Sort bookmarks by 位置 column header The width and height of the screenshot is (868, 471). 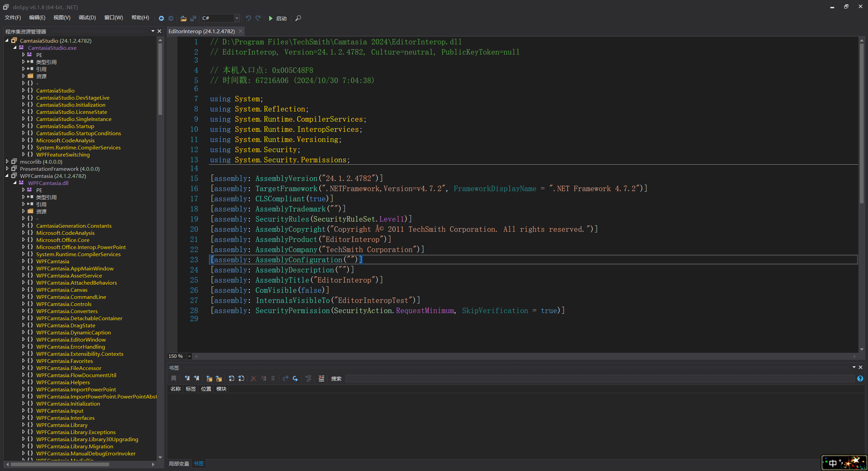tap(206, 389)
